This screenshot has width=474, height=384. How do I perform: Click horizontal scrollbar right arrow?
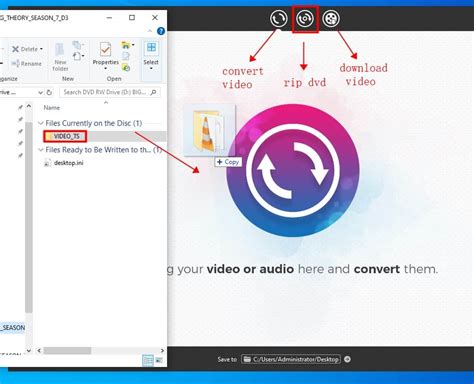pyautogui.click(x=162, y=351)
